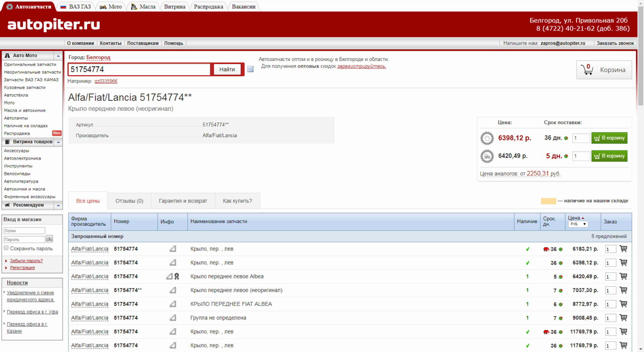The image size is (644, 352).
Task: Click the orange warehouse availability legend swatch
Action: [x=548, y=201]
